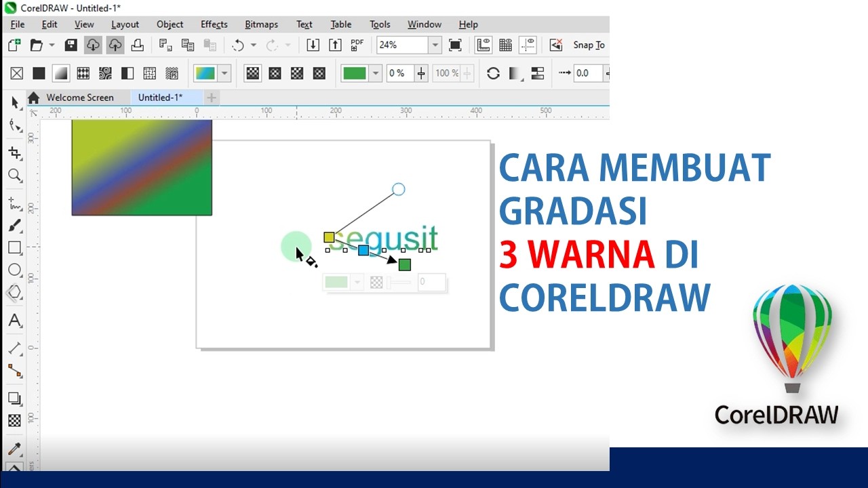This screenshot has width=868, height=488.
Task: Select the Drop Shadow tool
Action: [x=15, y=399]
